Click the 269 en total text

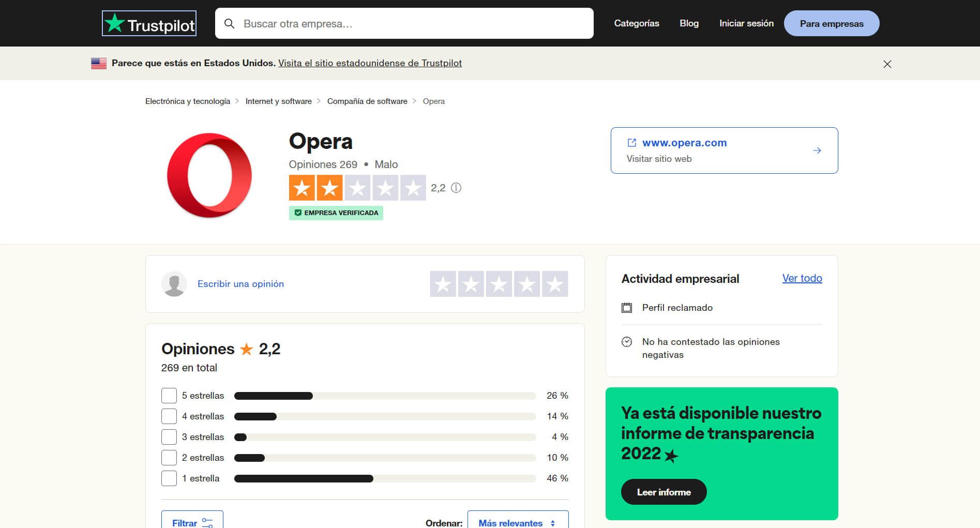click(189, 368)
